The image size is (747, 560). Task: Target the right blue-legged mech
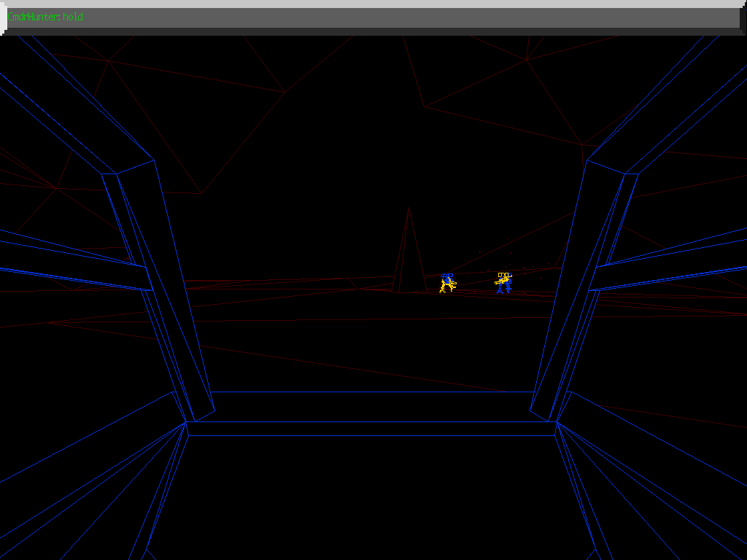pyautogui.click(x=503, y=282)
